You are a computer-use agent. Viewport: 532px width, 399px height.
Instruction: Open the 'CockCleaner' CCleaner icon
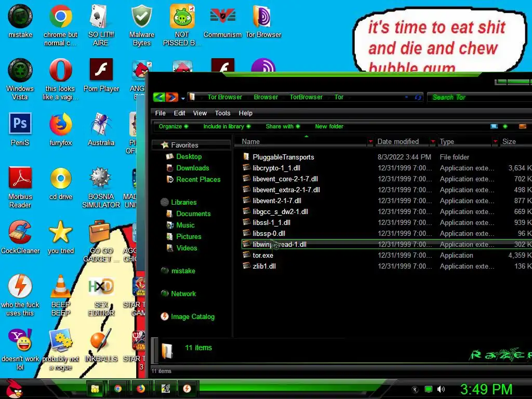tap(20, 237)
